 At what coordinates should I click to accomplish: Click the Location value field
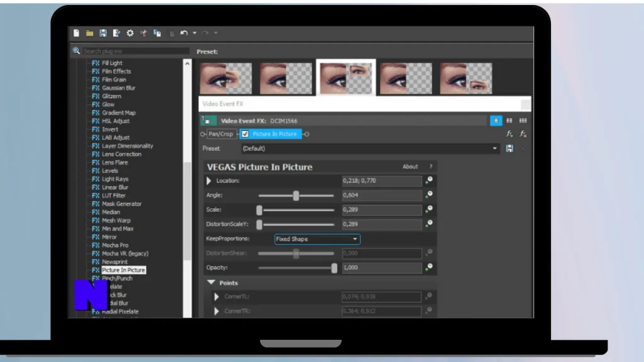point(382,180)
